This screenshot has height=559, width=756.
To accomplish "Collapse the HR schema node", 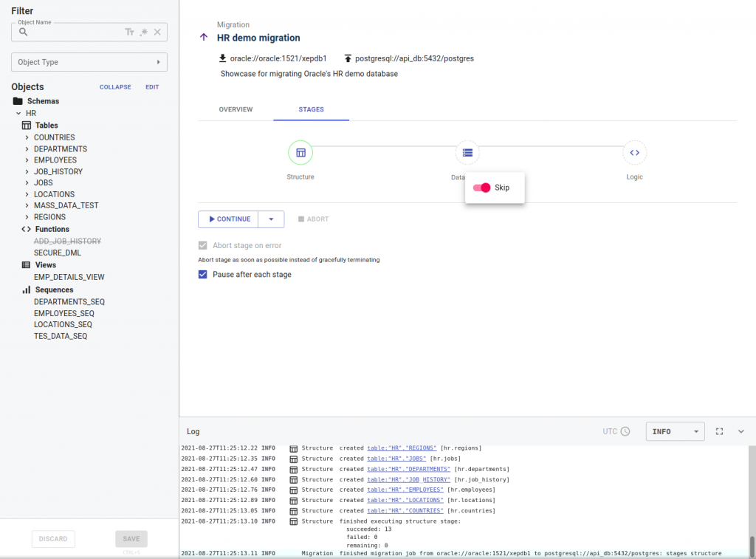I will pos(18,113).
